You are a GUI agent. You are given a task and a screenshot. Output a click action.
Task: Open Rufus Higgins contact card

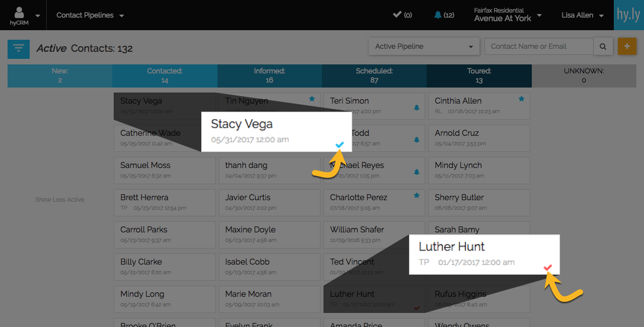pyautogui.click(x=479, y=299)
